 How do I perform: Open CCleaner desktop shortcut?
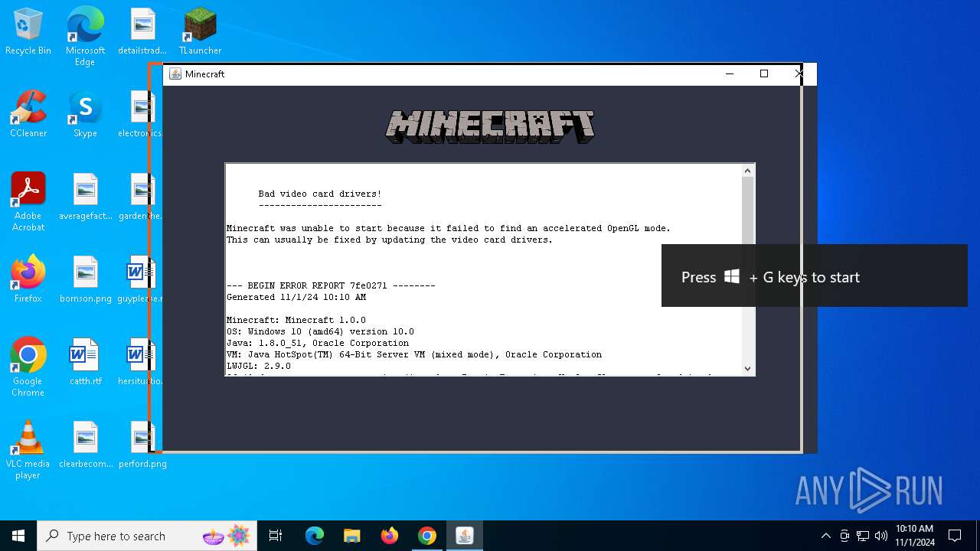(28, 115)
